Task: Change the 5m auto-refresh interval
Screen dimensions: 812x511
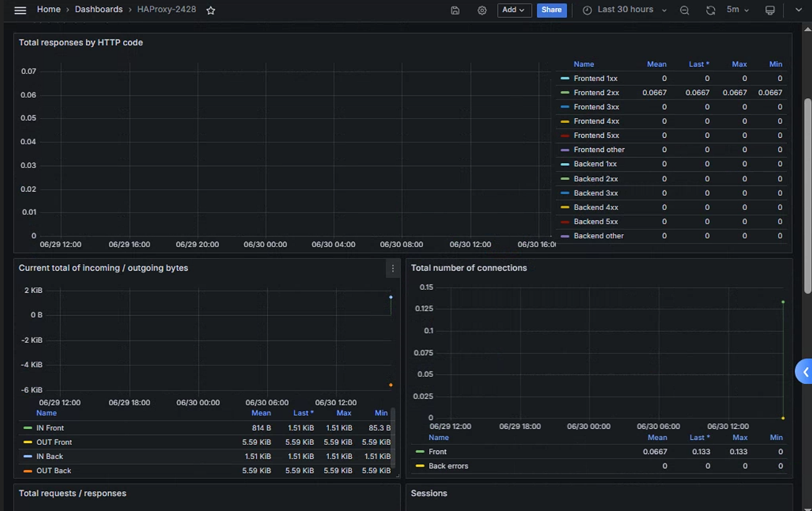Action: pos(738,10)
